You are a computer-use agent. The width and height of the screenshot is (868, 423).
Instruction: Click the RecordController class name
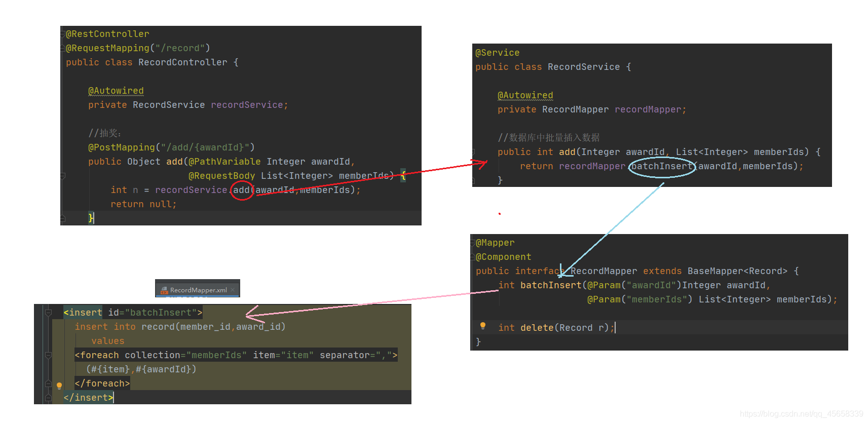[x=183, y=62]
